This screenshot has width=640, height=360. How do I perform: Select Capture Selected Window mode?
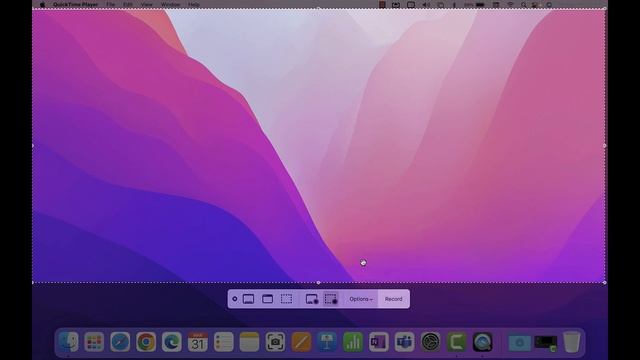267,299
